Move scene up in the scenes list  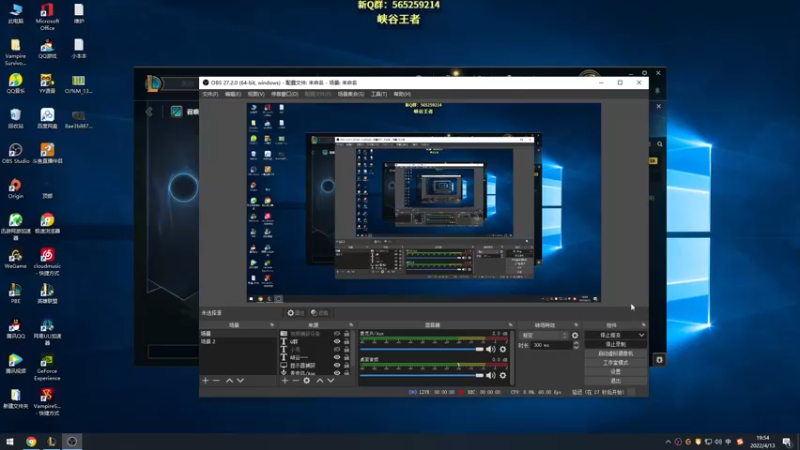coord(229,381)
